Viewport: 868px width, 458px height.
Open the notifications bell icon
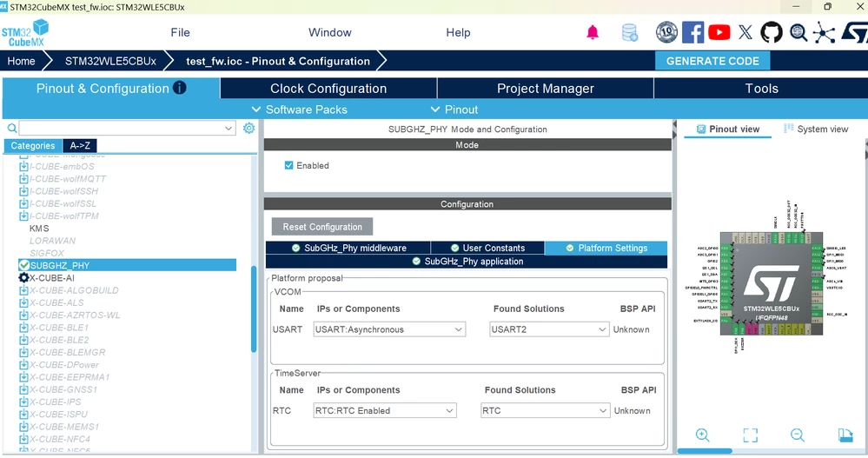593,33
